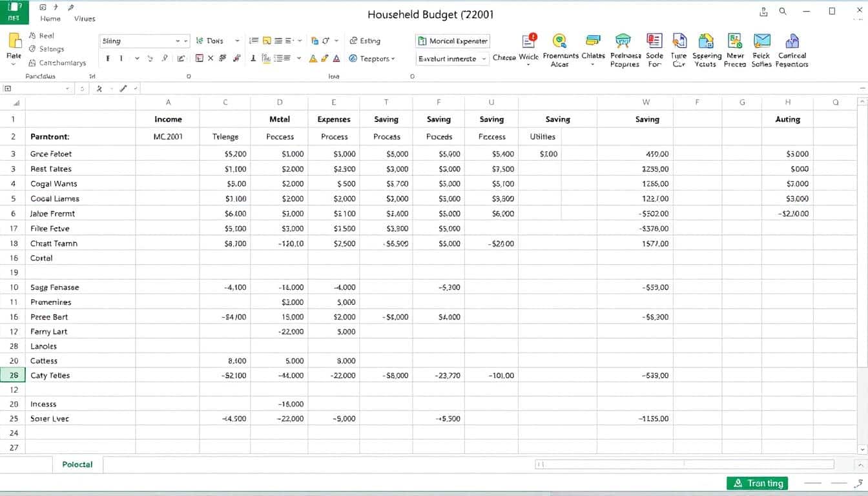Click the search magnifier icon in title bar
This screenshot has height=496, width=868.
(783, 11)
